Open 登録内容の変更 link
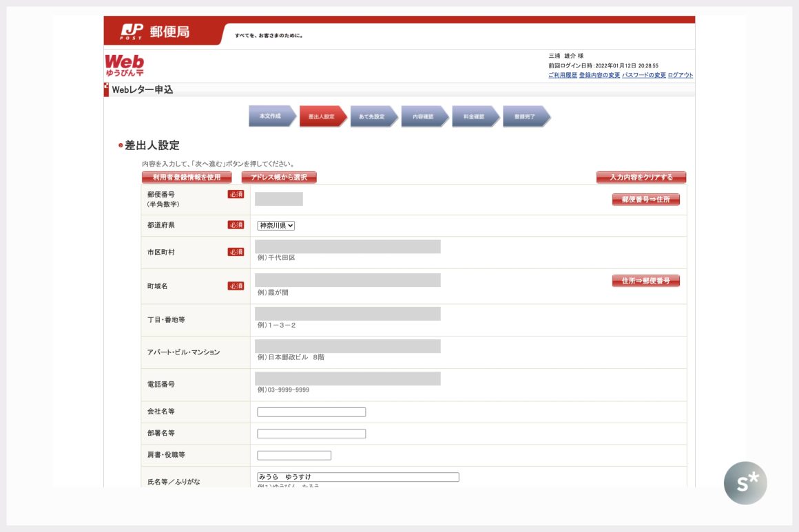The height and width of the screenshot is (532, 799). pyautogui.click(x=599, y=75)
